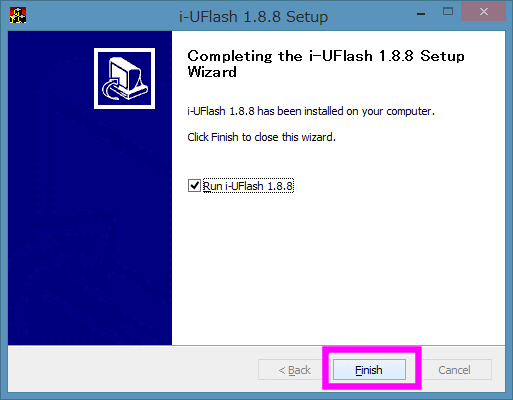
Task: Minimize the i-UFlash Setup window
Action: tap(421, 14)
